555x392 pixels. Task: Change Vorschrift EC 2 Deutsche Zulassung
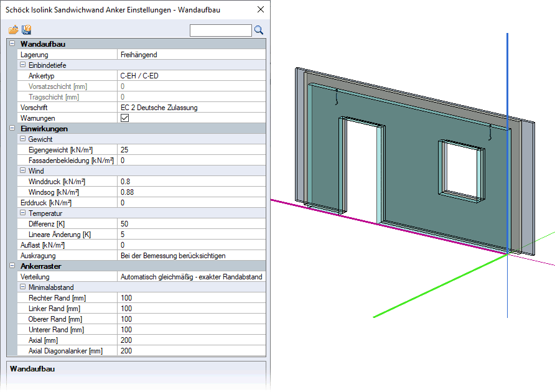click(x=192, y=107)
